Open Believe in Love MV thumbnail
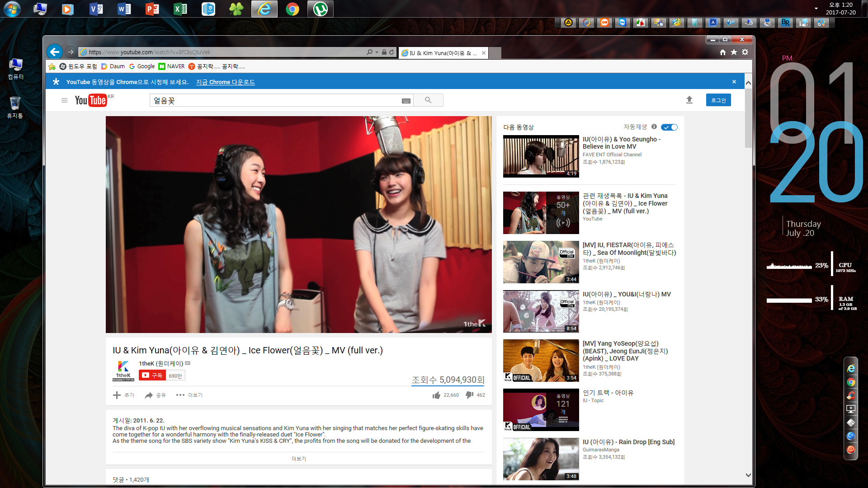Image resolution: width=868 pixels, height=488 pixels. 541,156
